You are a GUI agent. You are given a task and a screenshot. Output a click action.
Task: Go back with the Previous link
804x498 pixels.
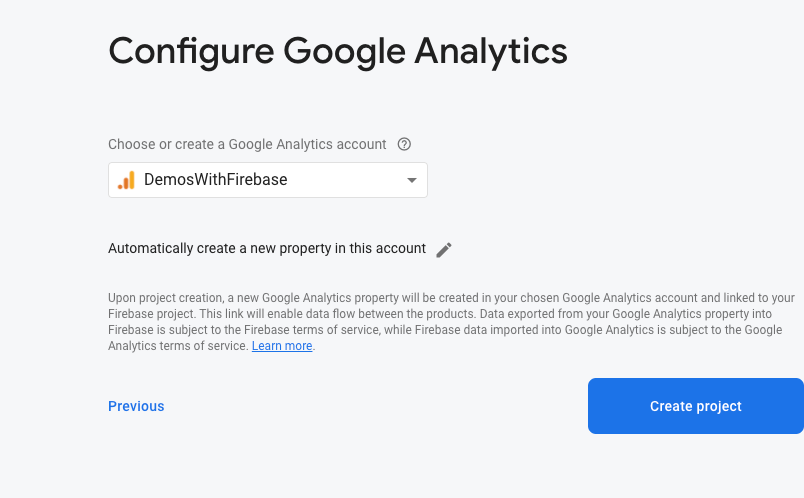click(136, 406)
